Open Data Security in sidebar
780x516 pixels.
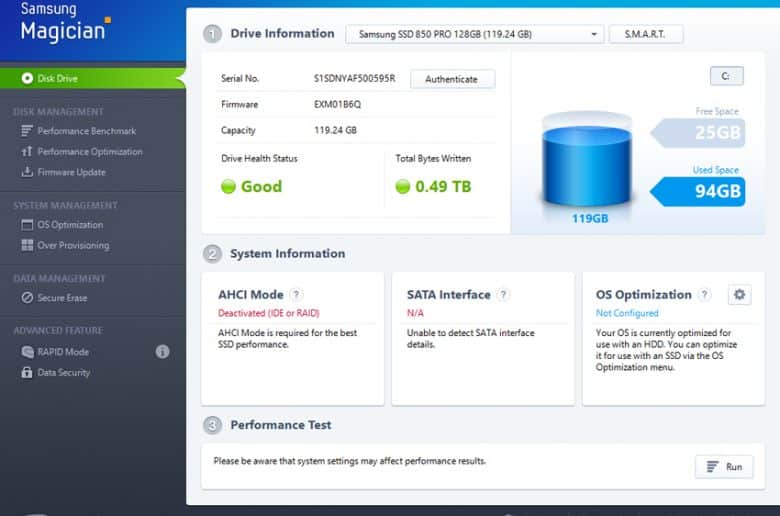[64, 373]
